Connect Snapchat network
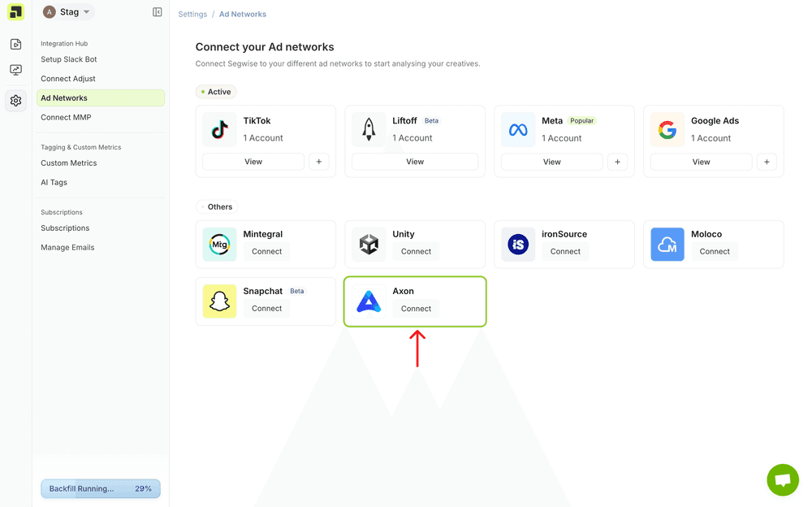This screenshot has height=507, width=812. tap(266, 309)
